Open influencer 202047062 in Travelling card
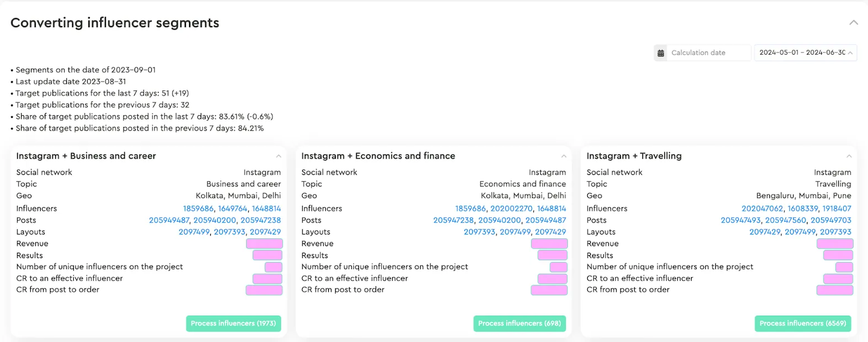The image size is (868, 342). [762, 209]
